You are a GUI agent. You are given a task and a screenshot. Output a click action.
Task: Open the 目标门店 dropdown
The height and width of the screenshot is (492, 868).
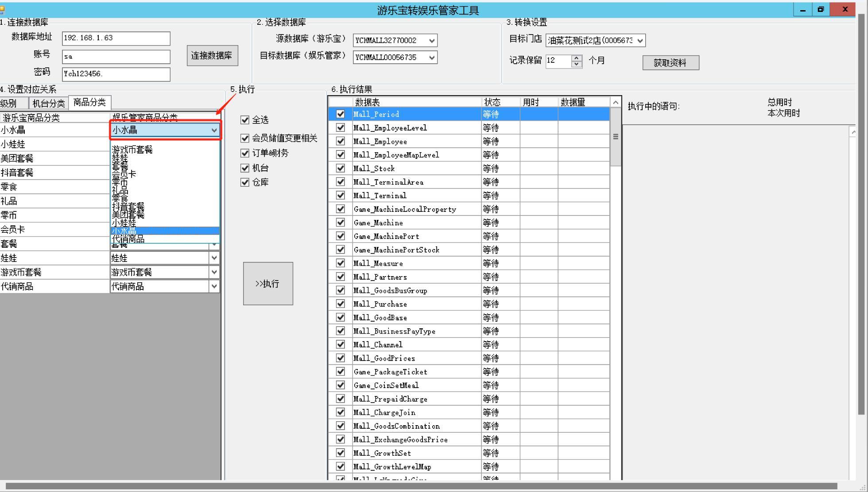pyautogui.click(x=640, y=41)
